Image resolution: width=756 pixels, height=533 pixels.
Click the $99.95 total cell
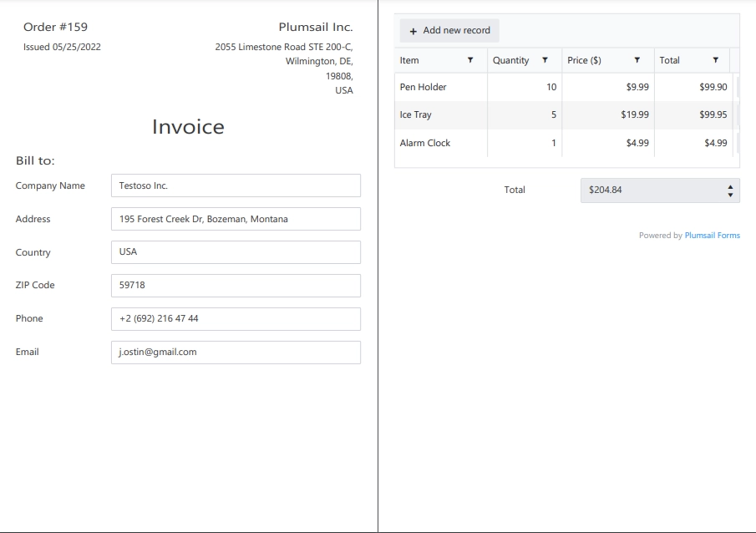(x=693, y=114)
